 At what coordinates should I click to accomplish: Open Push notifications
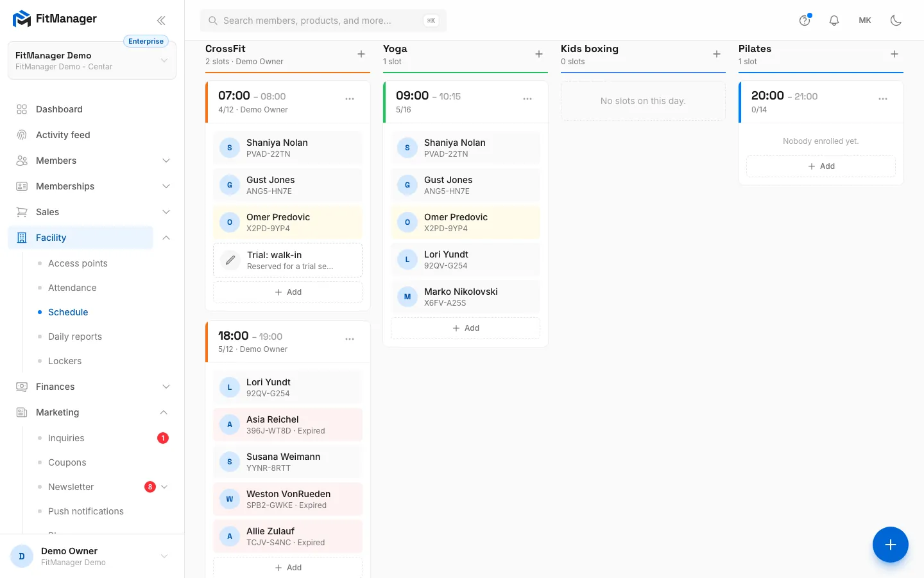click(x=86, y=511)
